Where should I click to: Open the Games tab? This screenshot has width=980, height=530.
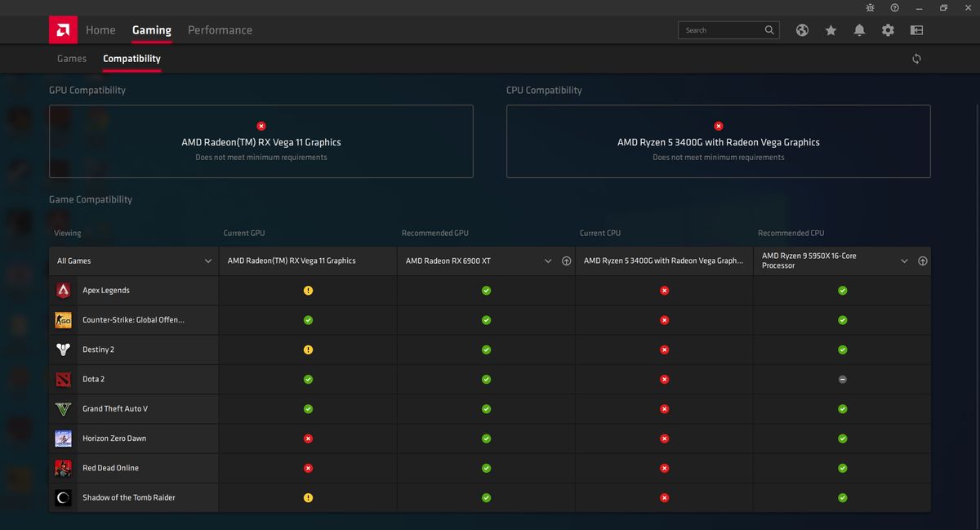click(x=71, y=58)
